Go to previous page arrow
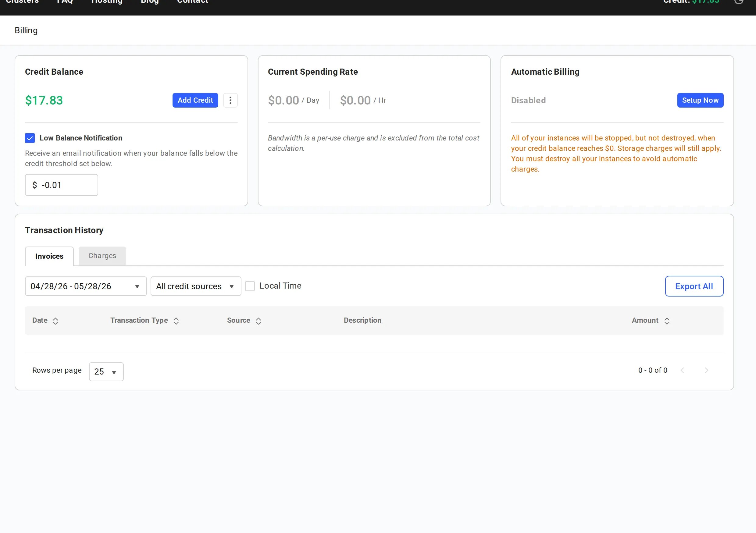 [x=682, y=370]
